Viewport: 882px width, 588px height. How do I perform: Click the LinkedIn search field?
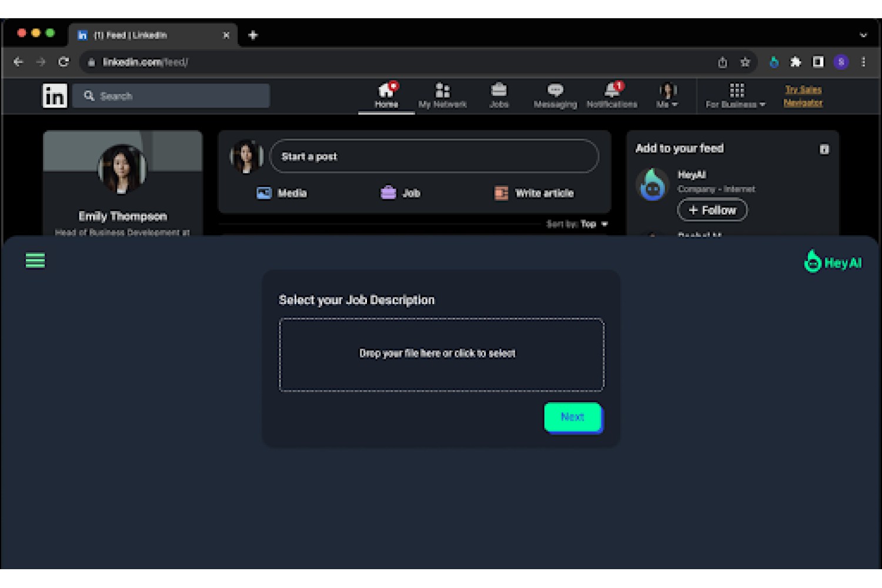pos(171,96)
